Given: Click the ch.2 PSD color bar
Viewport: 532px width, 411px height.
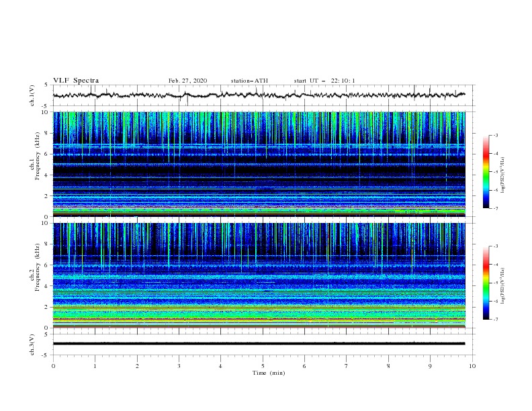Looking at the screenshot, I should tap(486, 283).
